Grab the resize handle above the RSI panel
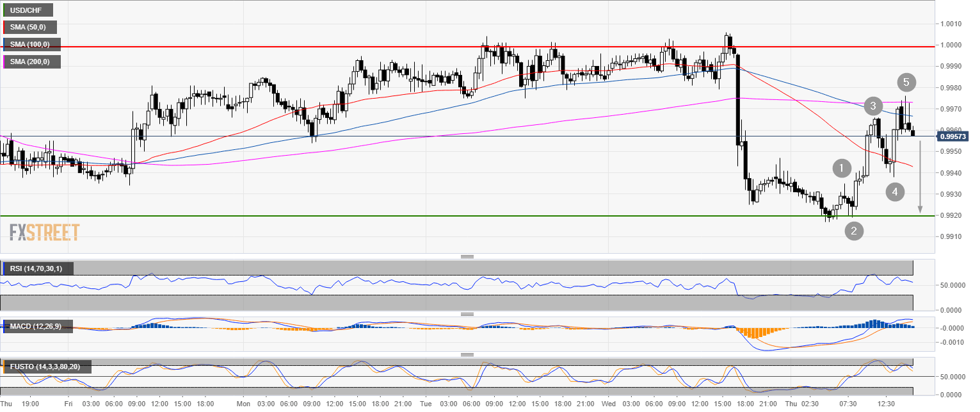The image size is (980, 412). (x=467, y=256)
